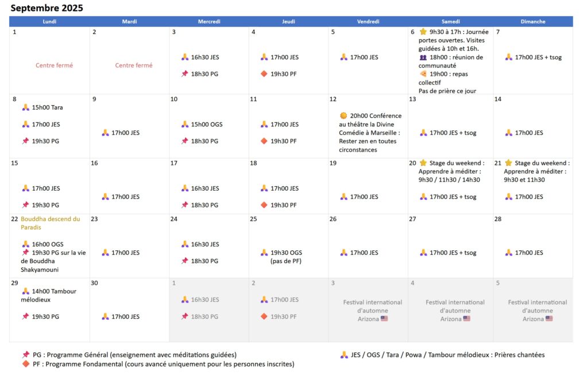Click the orange diamond beside 19h30 PF on Thursday 4
Viewport: 588px width, 375px height.
pos(264,74)
